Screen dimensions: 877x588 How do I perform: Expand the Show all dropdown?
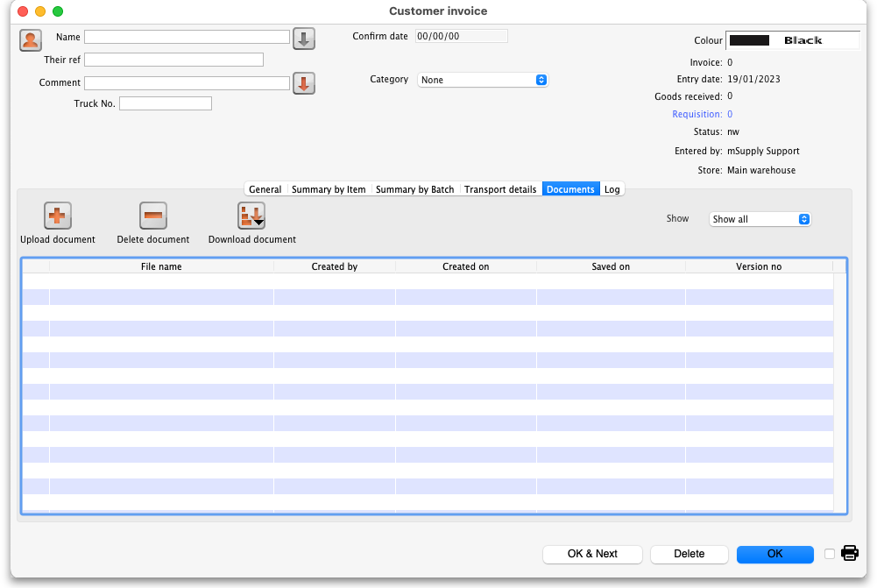(760, 219)
